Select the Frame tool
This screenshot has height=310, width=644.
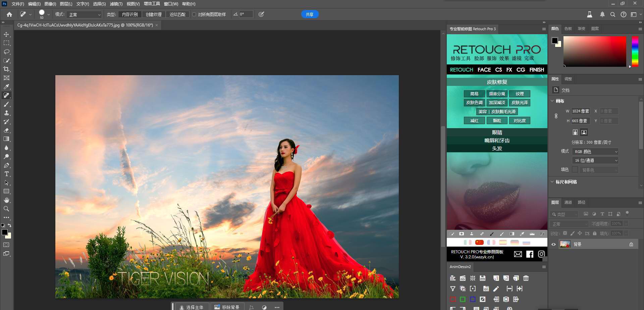coord(6,78)
